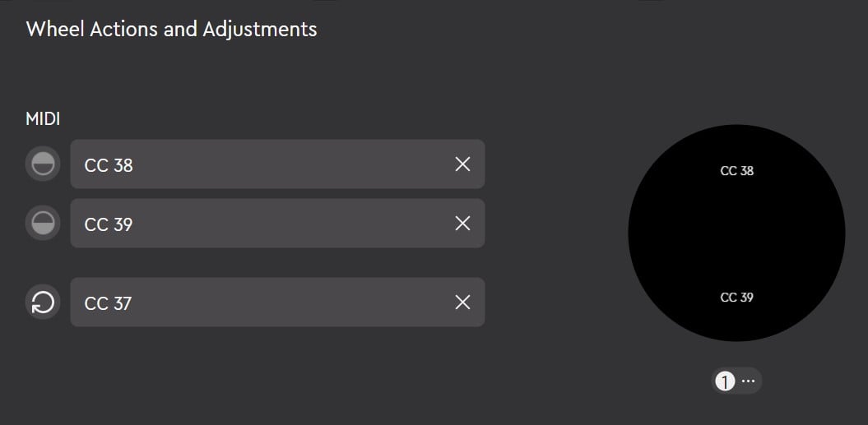868x425 pixels.
Task: Select page 1 indicator under the wheel
Action: click(725, 381)
